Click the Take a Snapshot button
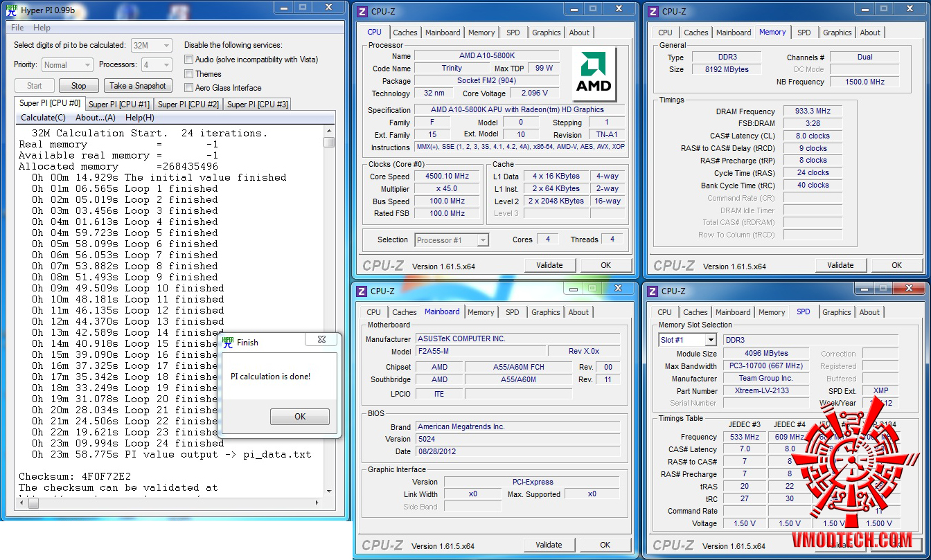 tap(138, 86)
